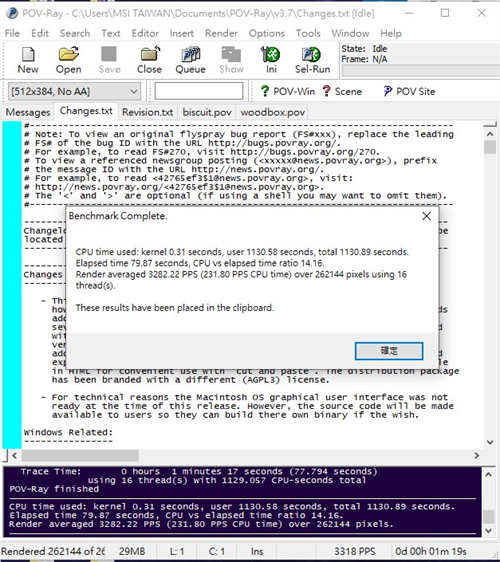Click the 'Frame: N/A' status text

(x=364, y=59)
